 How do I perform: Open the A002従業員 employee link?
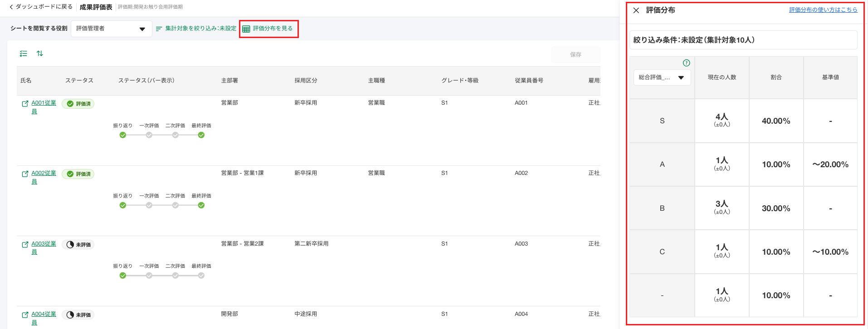[44, 174]
